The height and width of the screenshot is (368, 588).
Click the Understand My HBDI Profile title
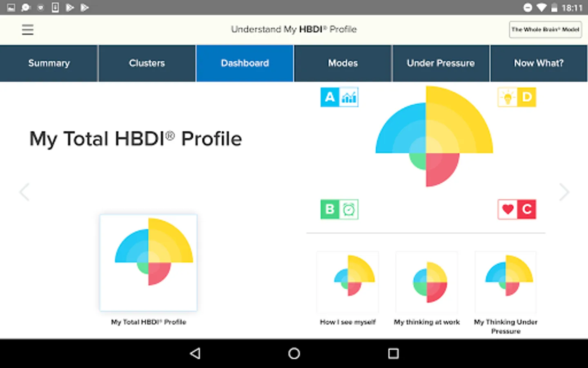(x=294, y=29)
